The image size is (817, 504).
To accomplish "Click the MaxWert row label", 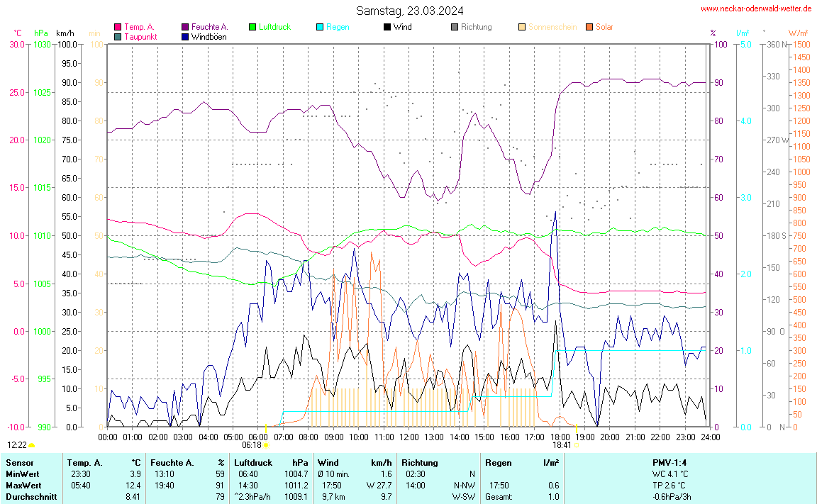I will 22,485.
